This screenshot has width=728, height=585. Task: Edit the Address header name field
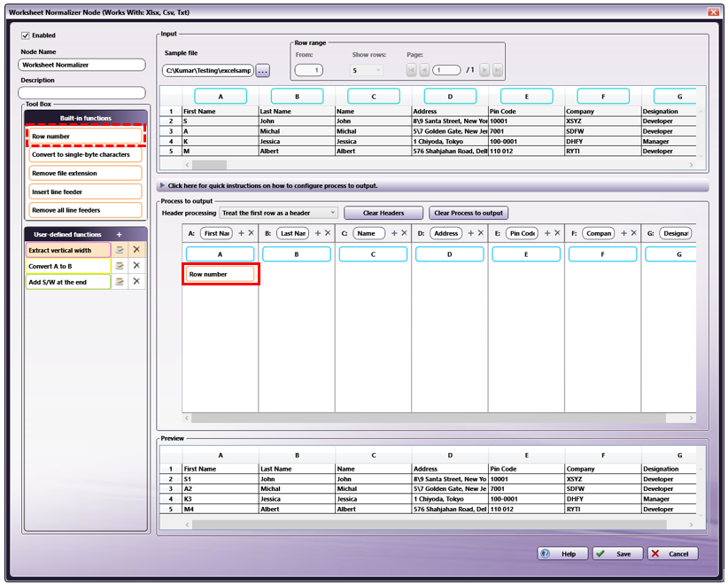pos(445,233)
